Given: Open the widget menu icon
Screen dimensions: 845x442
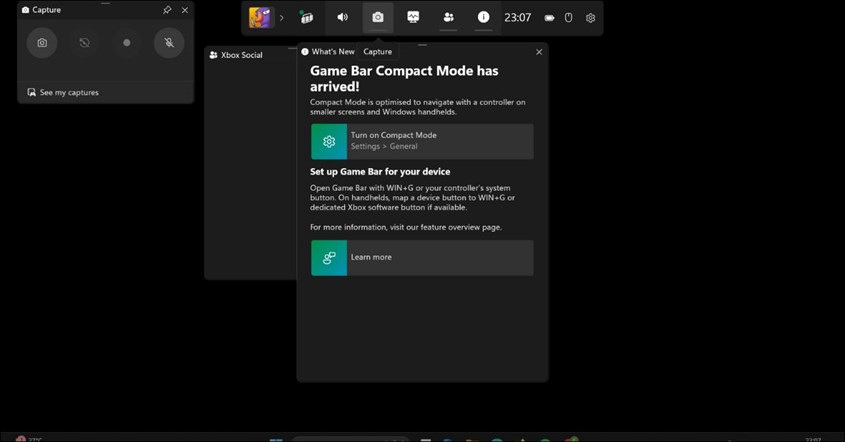Looking at the screenshot, I should (307, 18).
